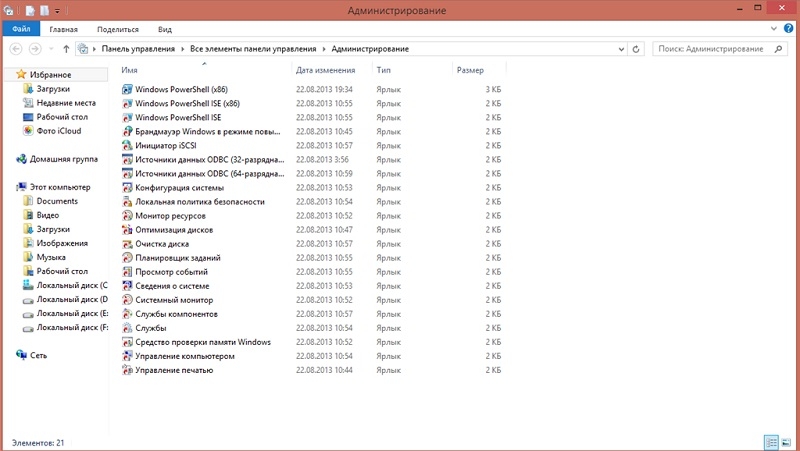Click the Монитор ресурсов icon

(127, 216)
